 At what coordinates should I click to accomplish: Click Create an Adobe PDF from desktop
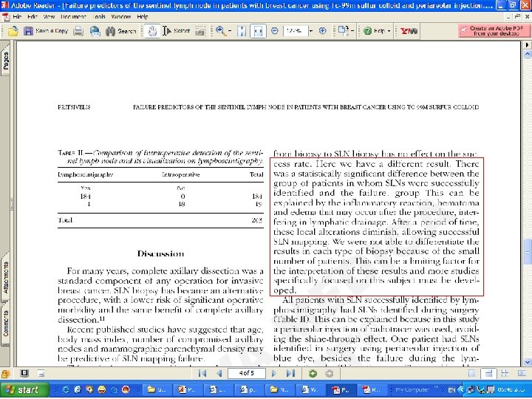click(x=494, y=31)
